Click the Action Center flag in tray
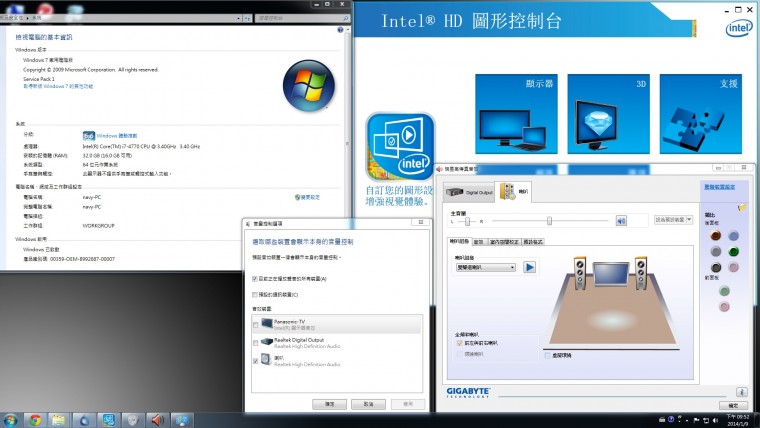The height and width of the screenshot is (428, 760). pos(697,420)
